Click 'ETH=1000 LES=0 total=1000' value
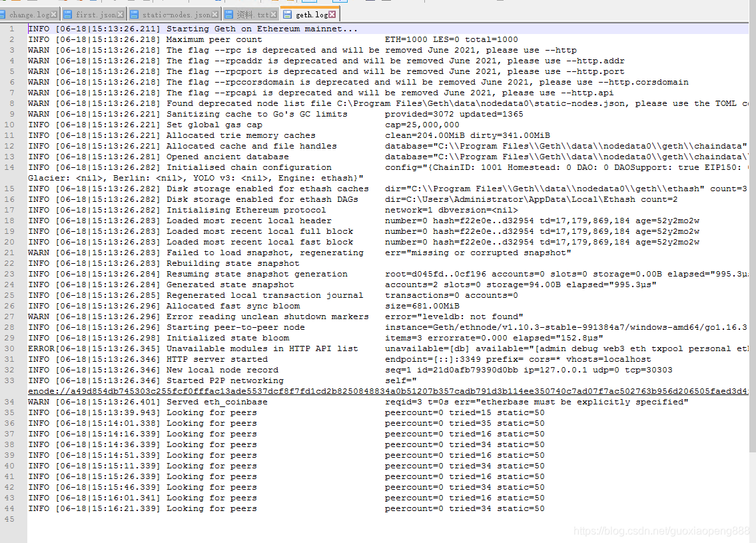This screenshot has width=756, height=543. (x=452, y=39)
